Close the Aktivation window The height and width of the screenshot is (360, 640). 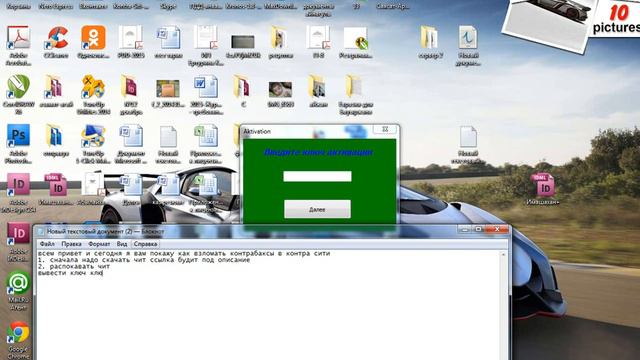coord(385,129)
